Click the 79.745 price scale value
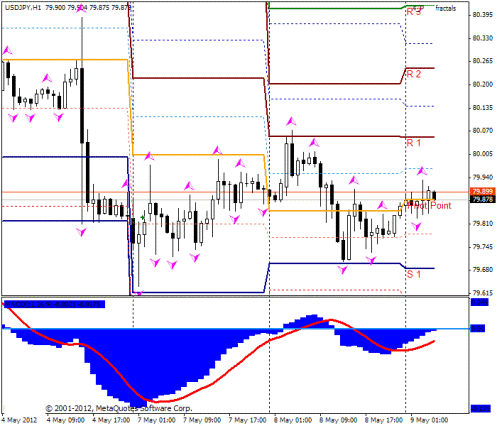 click(x=483, y=247)
